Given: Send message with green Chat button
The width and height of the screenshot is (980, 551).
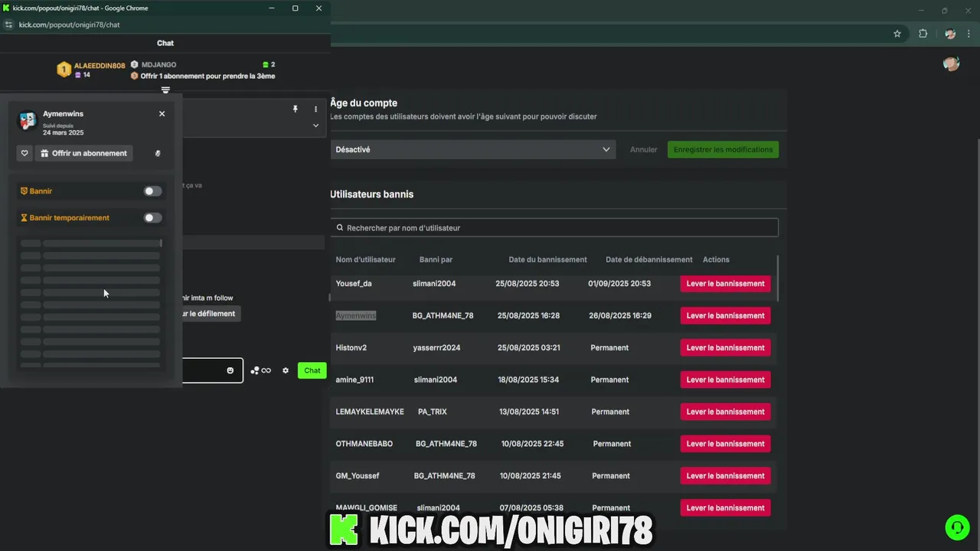Looking at the screenshot, I should coord(312,370).
